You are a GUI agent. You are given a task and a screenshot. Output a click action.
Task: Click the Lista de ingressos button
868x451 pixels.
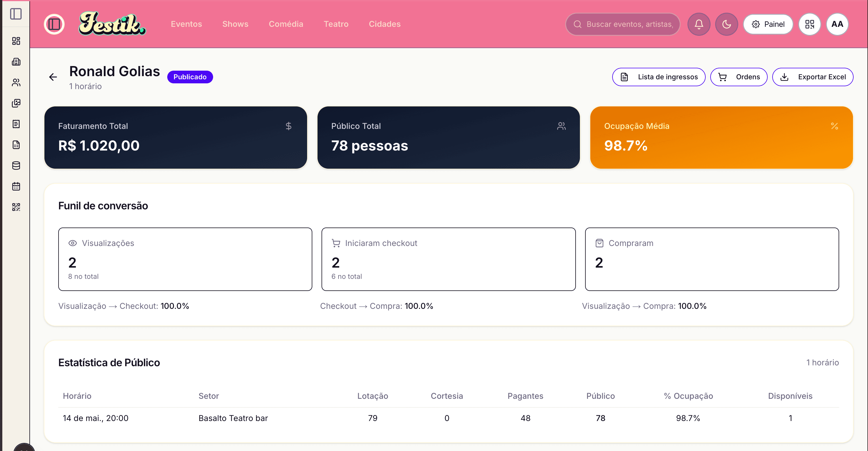(x=658, y=77)
